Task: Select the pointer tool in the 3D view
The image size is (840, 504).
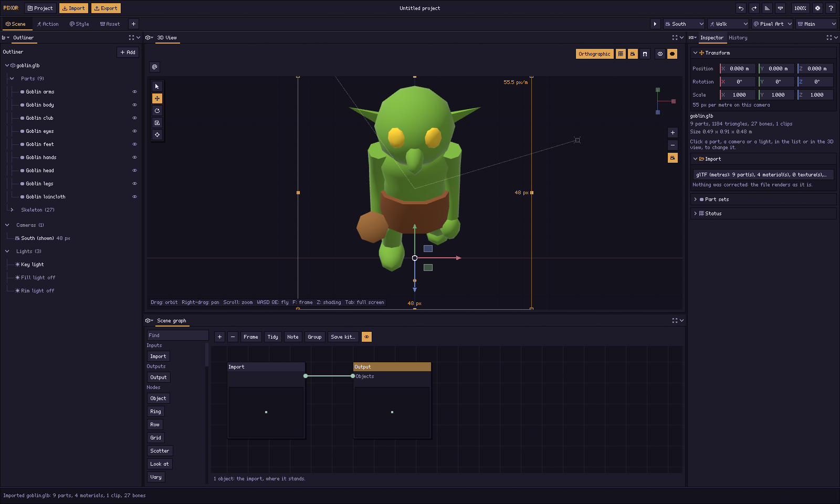Action: point(157,86)
